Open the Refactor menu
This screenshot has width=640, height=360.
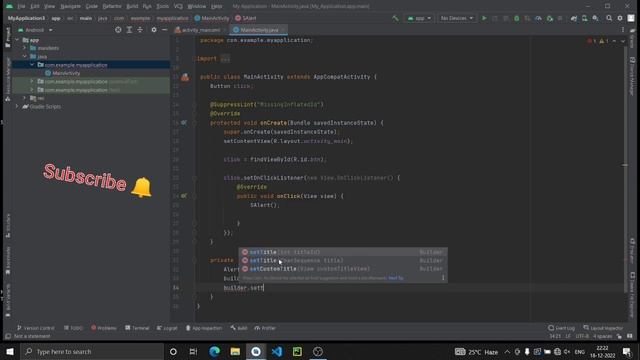111,6
